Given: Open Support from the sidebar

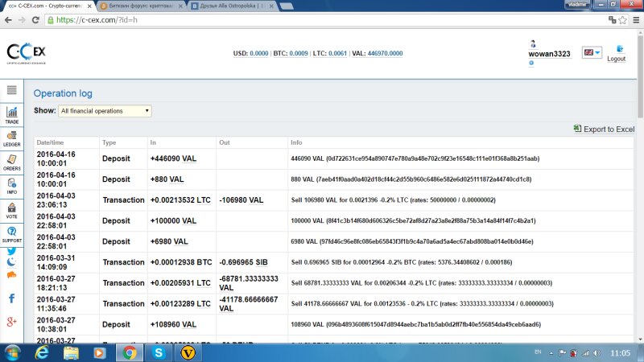Looking at the screenshot, I should (12, 234).
